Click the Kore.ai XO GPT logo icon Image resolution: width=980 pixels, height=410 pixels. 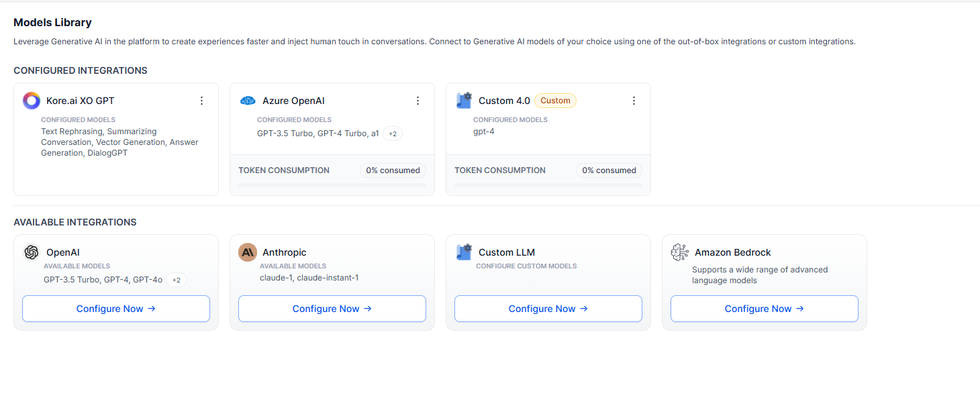click(31, 100)
